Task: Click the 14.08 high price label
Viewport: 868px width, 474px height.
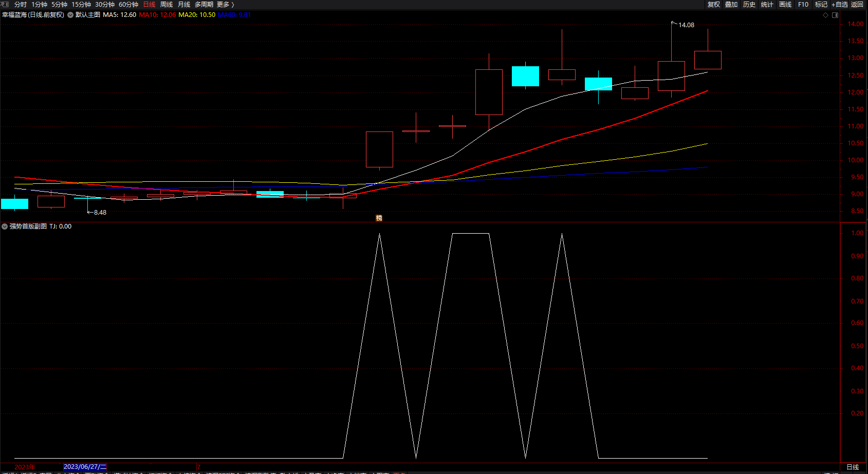Action: coord(686,25)
